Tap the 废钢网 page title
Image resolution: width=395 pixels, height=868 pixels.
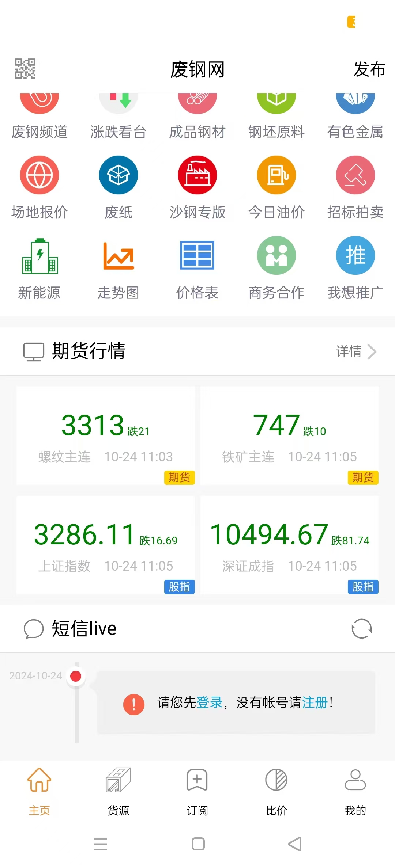coord(197,69)
